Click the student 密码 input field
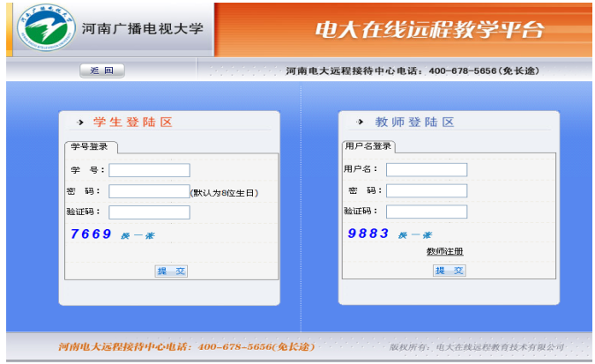Viewport: 595px width, 364px height. click(x=149, y=191)
